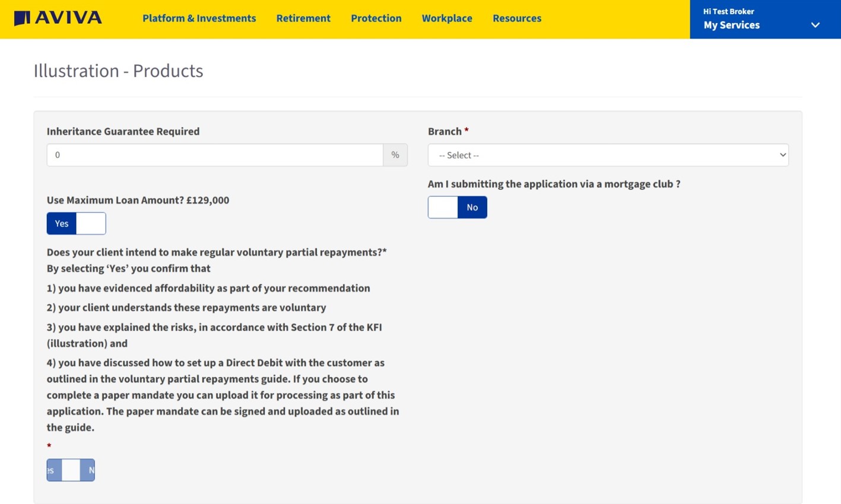The image size is (841, 504).
Task: Click the Illustration - Products heading
Action: pos(118,71)
